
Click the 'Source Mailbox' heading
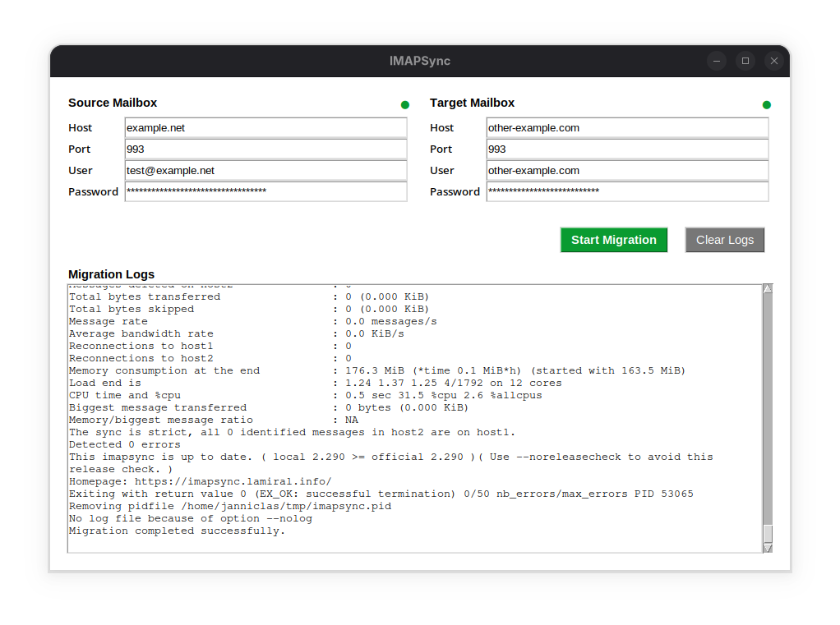point(113,103)
